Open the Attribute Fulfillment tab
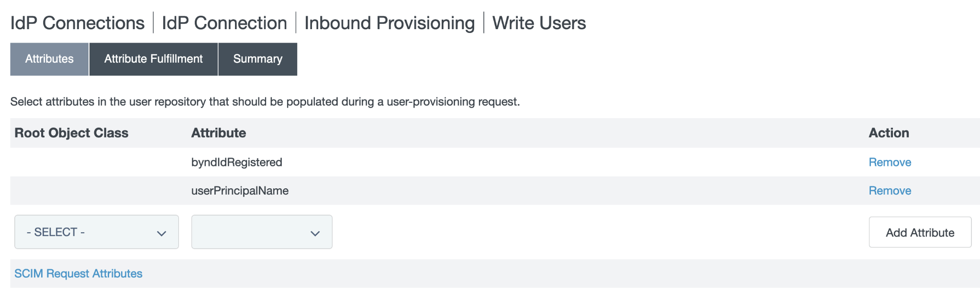Screen dimensions: 980x294 coord(153,59)
